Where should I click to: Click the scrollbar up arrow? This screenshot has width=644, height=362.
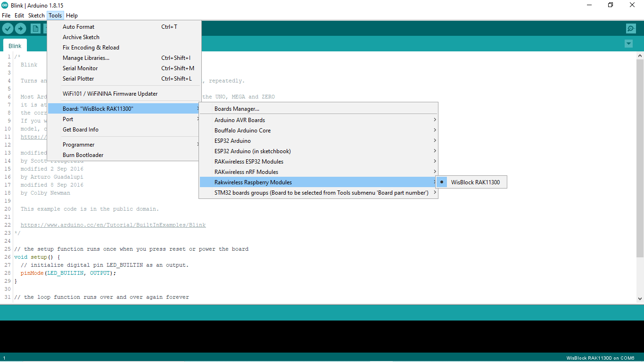point(640,55)
